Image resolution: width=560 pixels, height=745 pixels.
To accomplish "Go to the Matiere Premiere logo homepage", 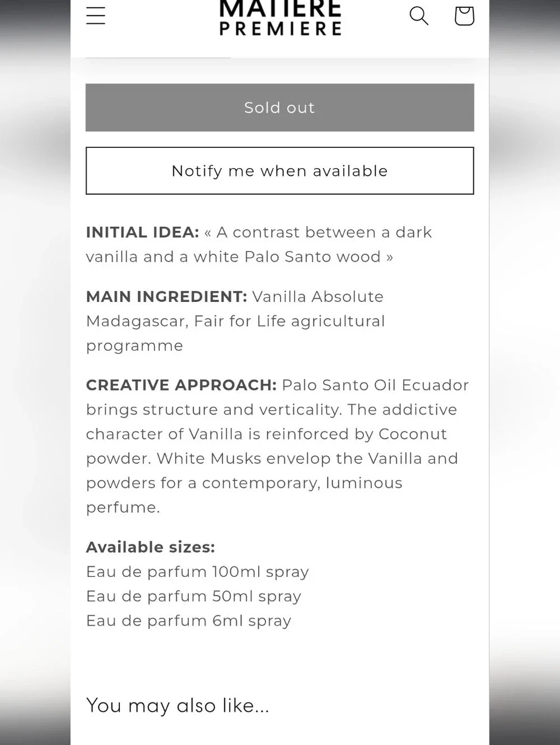I will pyautogui.click(x=280, y=18).
